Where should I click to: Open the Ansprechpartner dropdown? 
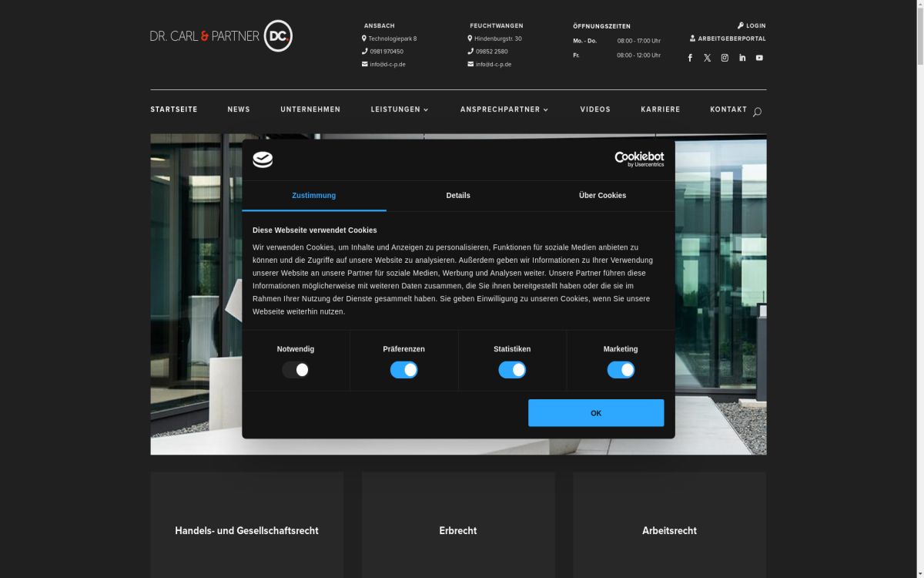[x=504, y=109]
